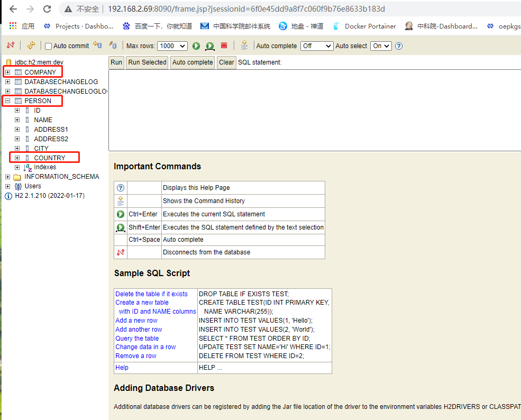Image resolution: width=521 pixels, height=420 pixels.
Task: Expand the CITY column node
Action: click(17, 148)
